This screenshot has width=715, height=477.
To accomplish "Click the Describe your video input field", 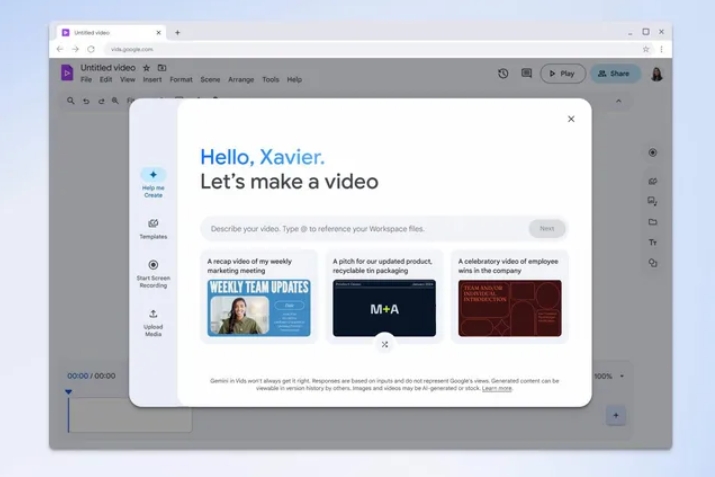I will (x=365, y=228).
